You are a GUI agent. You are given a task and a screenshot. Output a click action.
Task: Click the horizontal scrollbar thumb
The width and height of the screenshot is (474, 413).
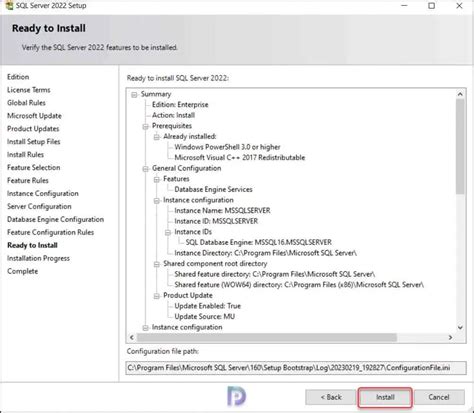[x=267, y=338]
